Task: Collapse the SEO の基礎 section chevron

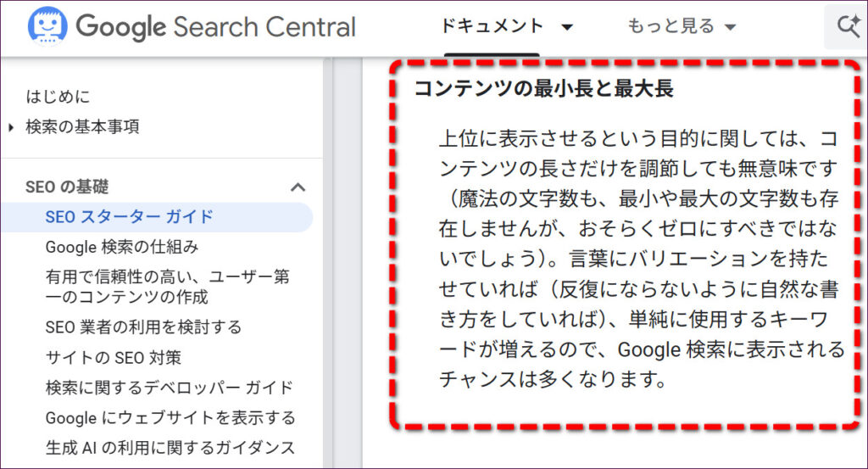Action: click(x=298, y=187)
